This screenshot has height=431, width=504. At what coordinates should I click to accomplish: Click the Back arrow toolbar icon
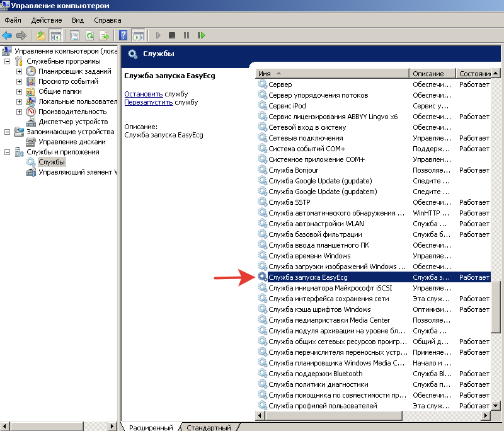7,35
